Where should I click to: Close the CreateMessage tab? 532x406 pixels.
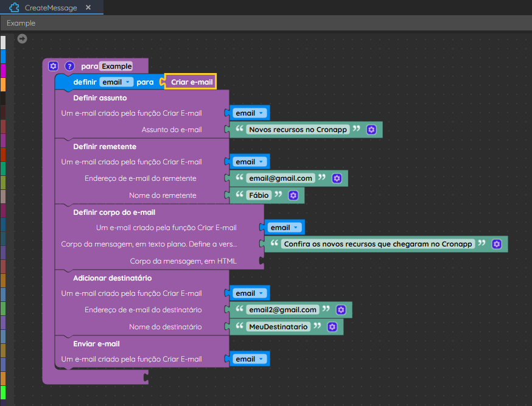[x=88, y=7]
